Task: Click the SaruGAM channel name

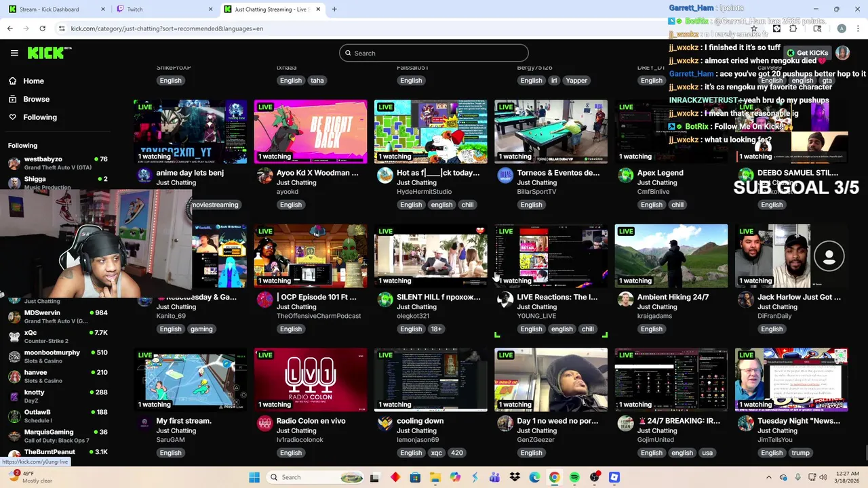Action: click(172, 440)
